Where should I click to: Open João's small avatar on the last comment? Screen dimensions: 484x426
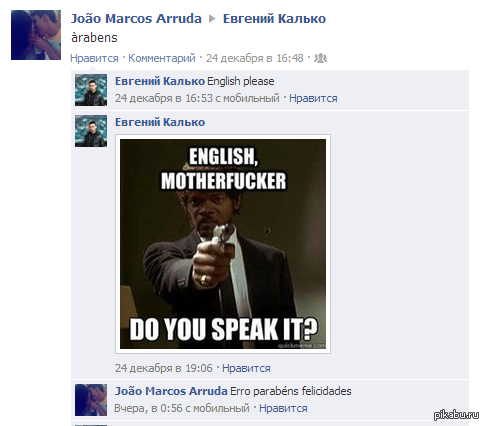click(91, 400)
